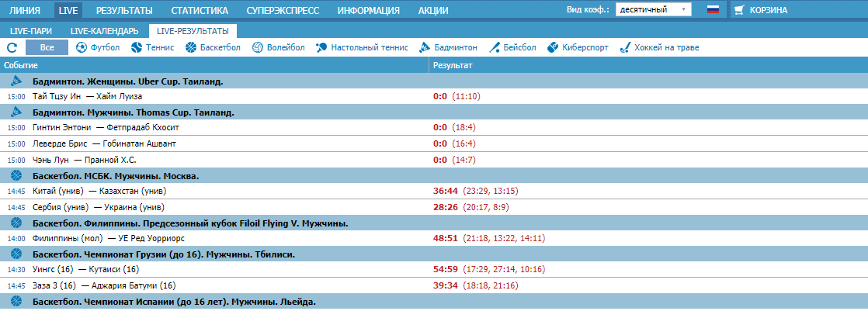
Task: Click Баскетбол. Чемпионат Испании header text
Action: [x=174, y=302]
